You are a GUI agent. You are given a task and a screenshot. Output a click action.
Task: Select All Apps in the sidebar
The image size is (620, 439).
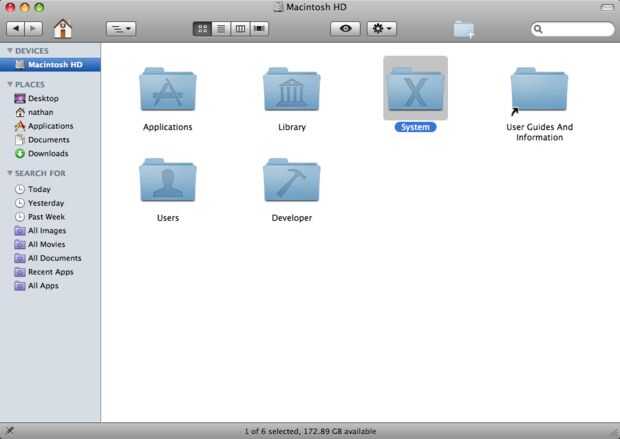click(50, 286)
